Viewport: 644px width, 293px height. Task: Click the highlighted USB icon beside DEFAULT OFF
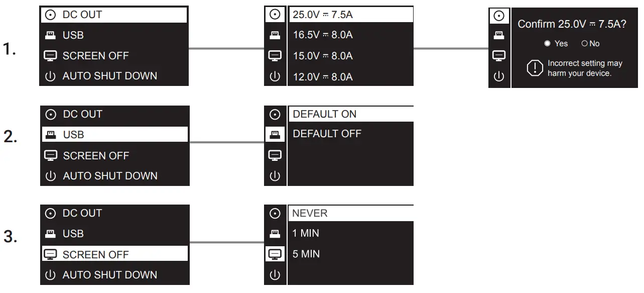tap(275, 134)
